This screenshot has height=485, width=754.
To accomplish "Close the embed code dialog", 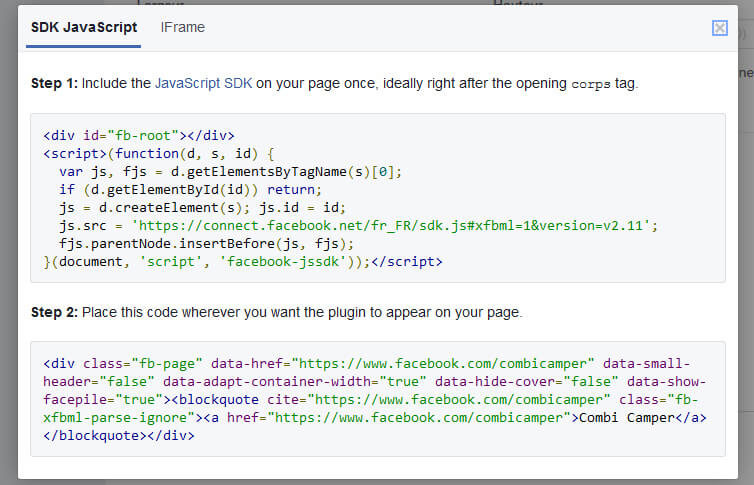I will point(719,28).
